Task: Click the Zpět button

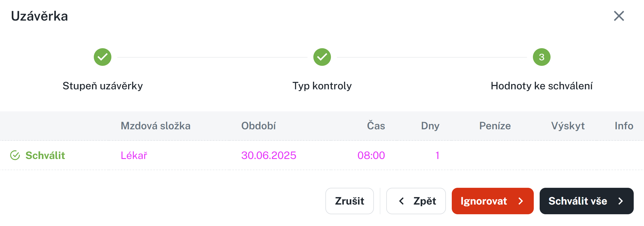Action: (x=416, y=201)
